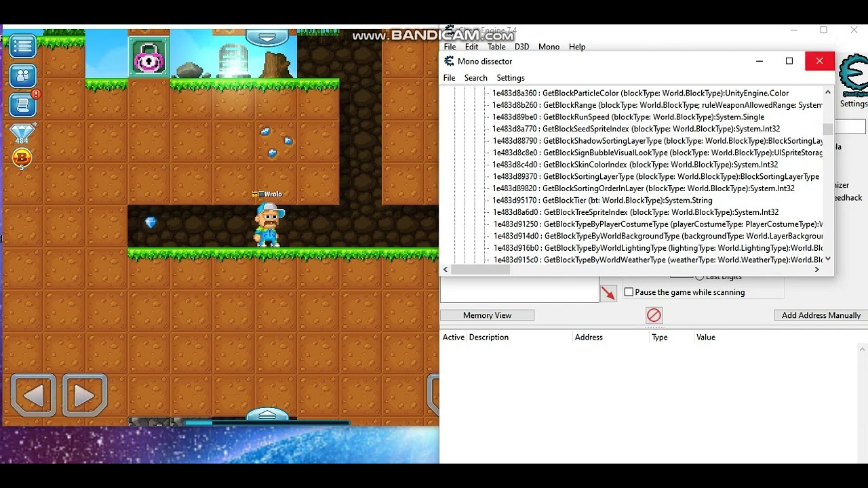Image resolution: width=868 pixels, height=488 pixels.
Task: Select GetBlockParticleColor method row
Action: [640, 93]
